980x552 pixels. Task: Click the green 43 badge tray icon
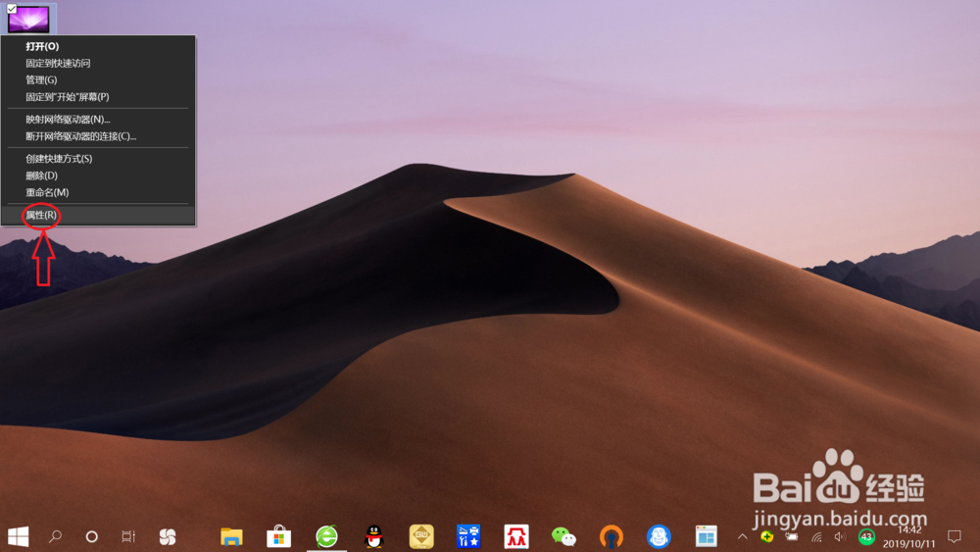[x=866, y=536]
